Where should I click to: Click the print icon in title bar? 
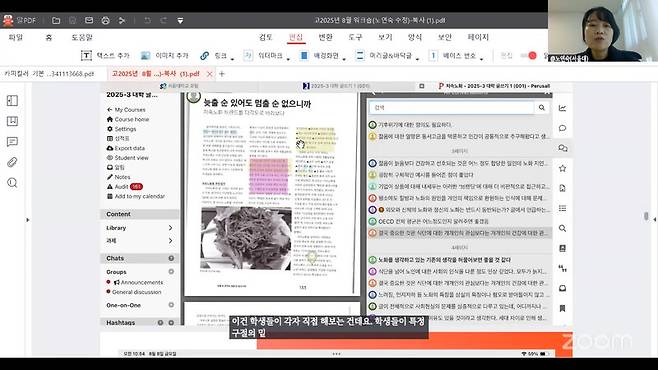pos(105,20)
